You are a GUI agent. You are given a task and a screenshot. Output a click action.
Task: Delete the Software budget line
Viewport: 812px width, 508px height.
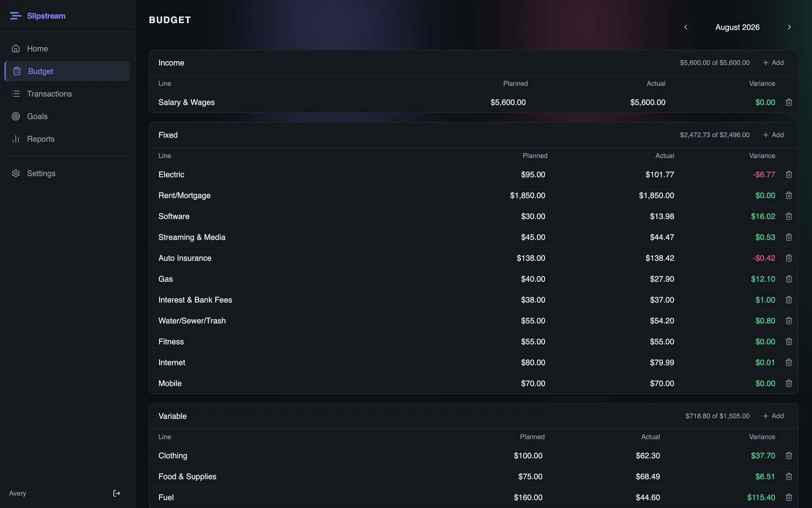(x=789, y=216)
